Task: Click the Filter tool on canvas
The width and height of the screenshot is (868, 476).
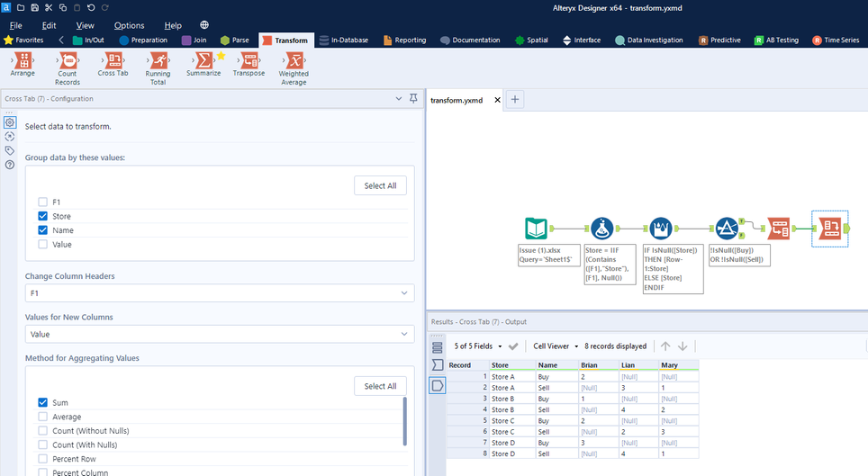Action: (x=727, y=228)
